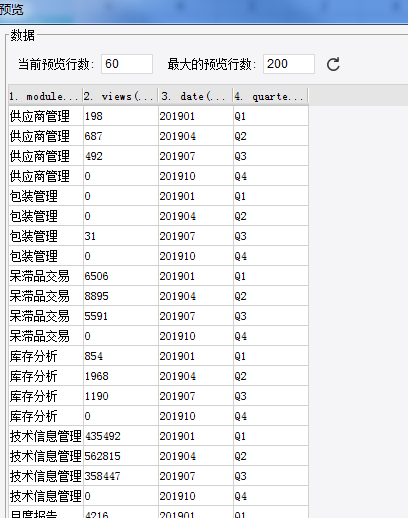Click the views cell showing 198
Viewport: 408px width, 518px height.
(121, 116)
